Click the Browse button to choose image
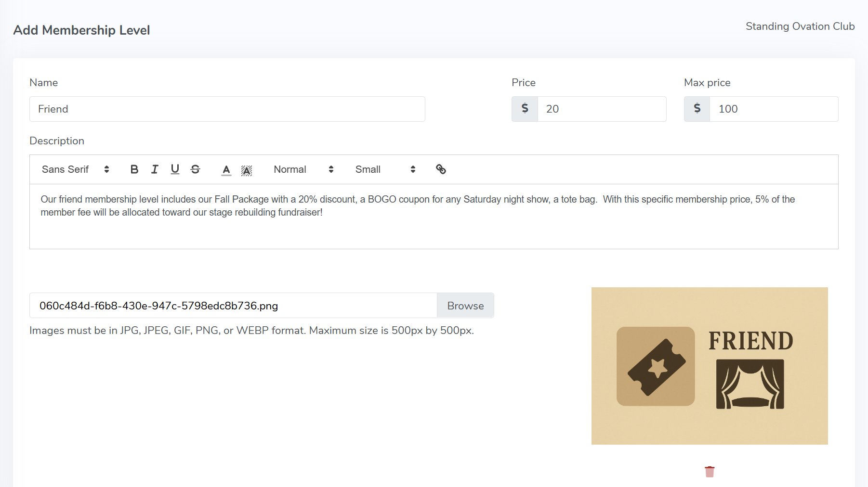The height and width of the screenshot is (487, 868). click(465, 306)
